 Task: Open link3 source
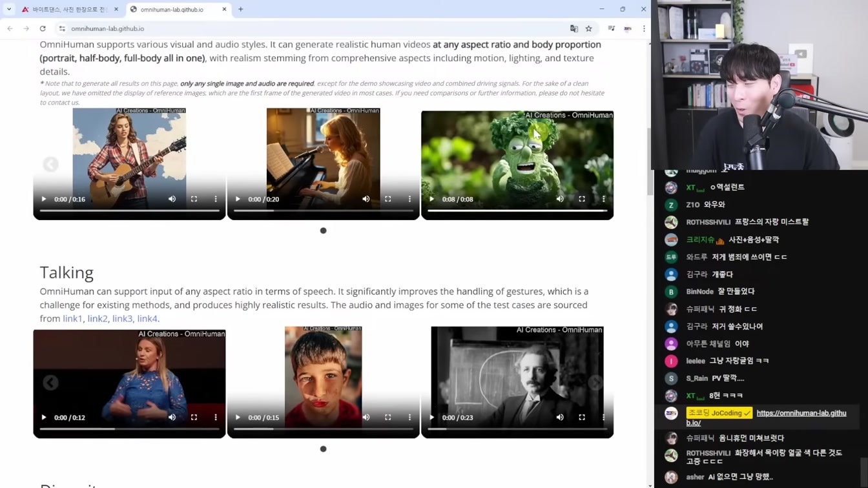point(122,318)
